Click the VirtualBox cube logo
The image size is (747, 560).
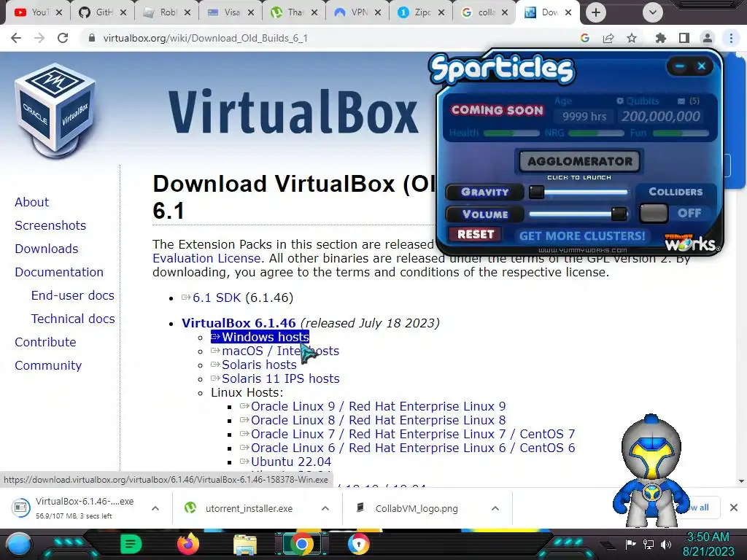tap(55, 111)
